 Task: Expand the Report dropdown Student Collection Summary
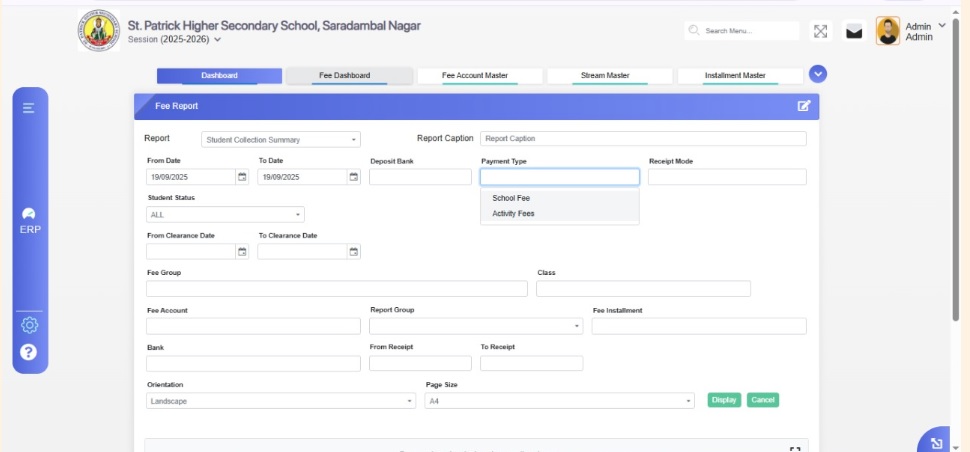[281, 140]
